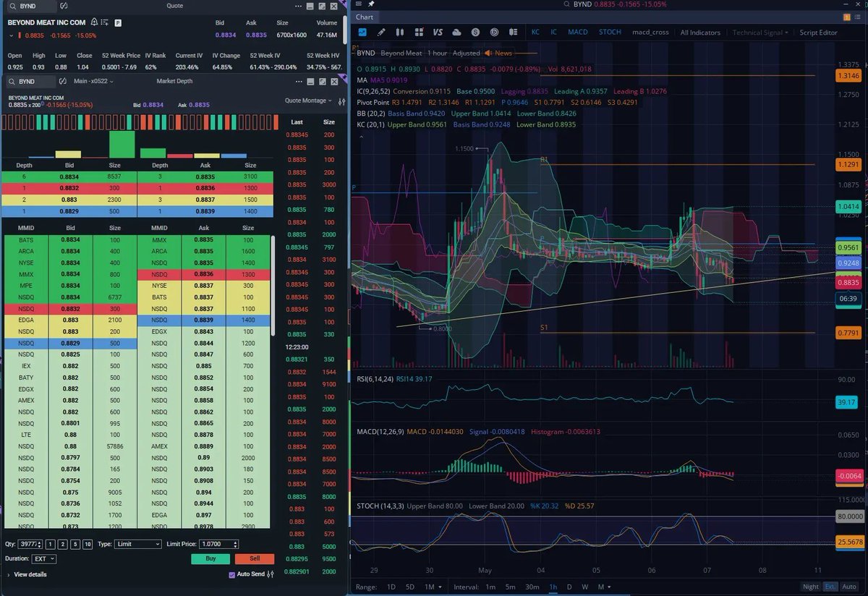Toggle the MACD indicator
Viewport: 868px width, 596px height.
point(578,33)
